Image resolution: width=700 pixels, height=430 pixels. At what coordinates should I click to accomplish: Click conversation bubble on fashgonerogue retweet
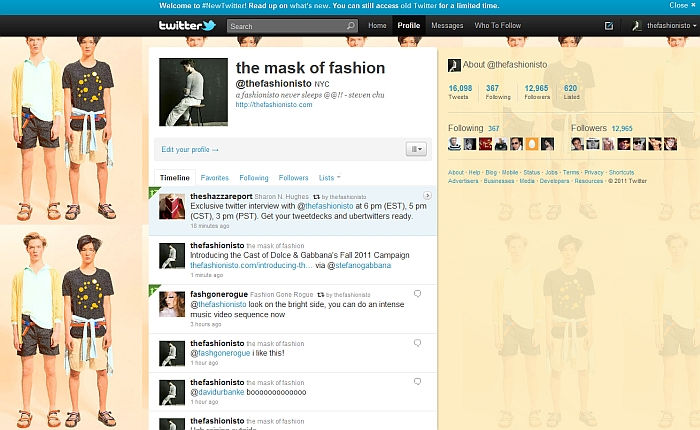(x=417, y=293)
